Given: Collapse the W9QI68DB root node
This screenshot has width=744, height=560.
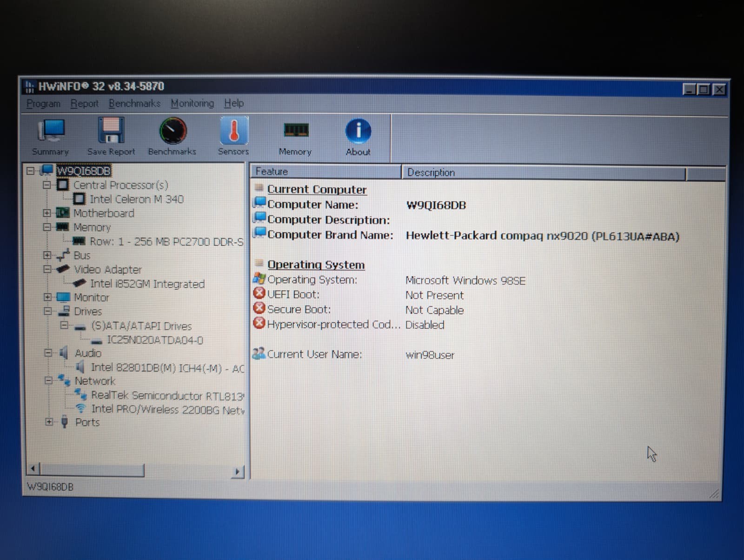Looking at the screenshot, I should (31, 171).
